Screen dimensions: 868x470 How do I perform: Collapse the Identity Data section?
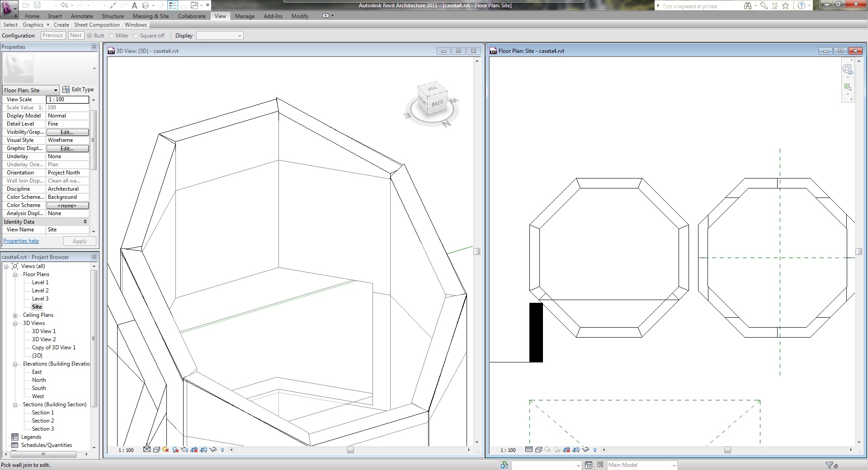[x=85, y=222]
